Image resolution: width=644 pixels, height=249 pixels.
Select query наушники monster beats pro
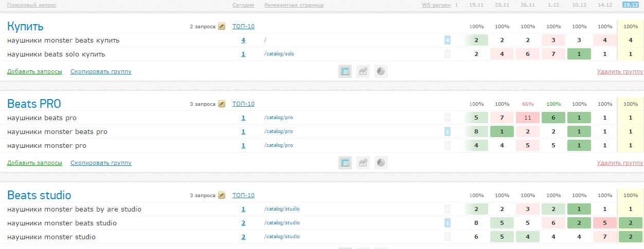[57, 131]
